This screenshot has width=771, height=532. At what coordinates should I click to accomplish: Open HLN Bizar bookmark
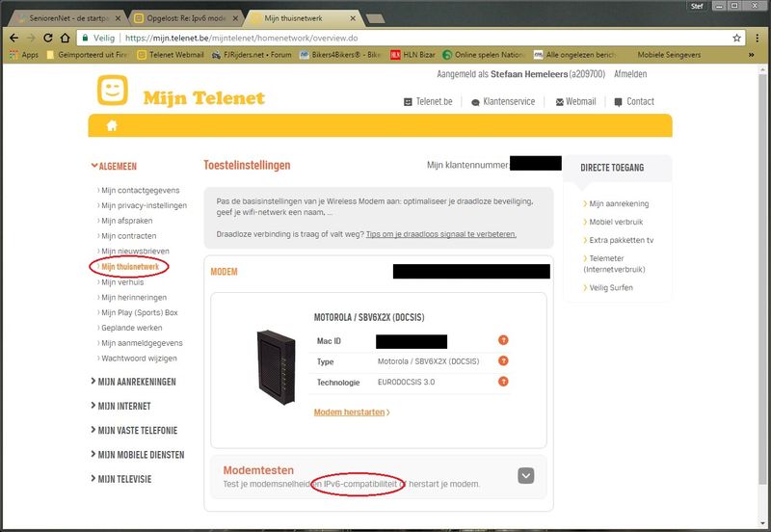click(412, 55)
